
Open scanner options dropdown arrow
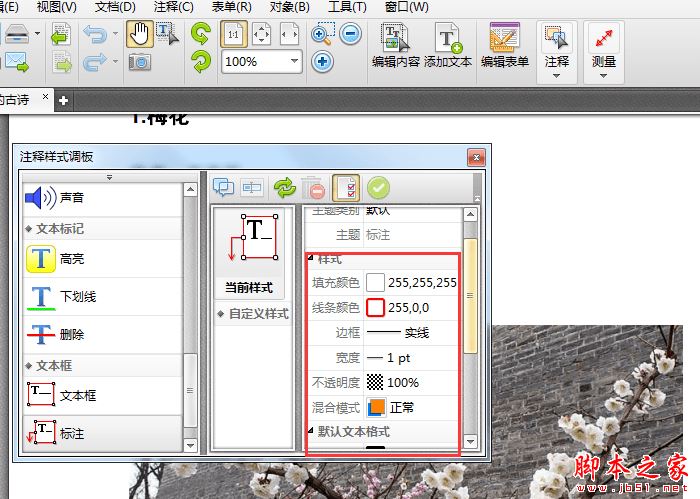coord(38,33)
